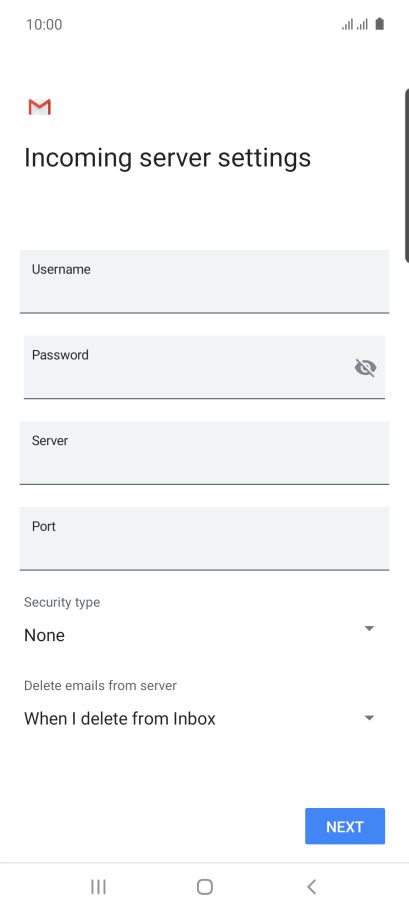Tap the battery status icon
This screenshot has width=409, height=910.
point(379,24)
